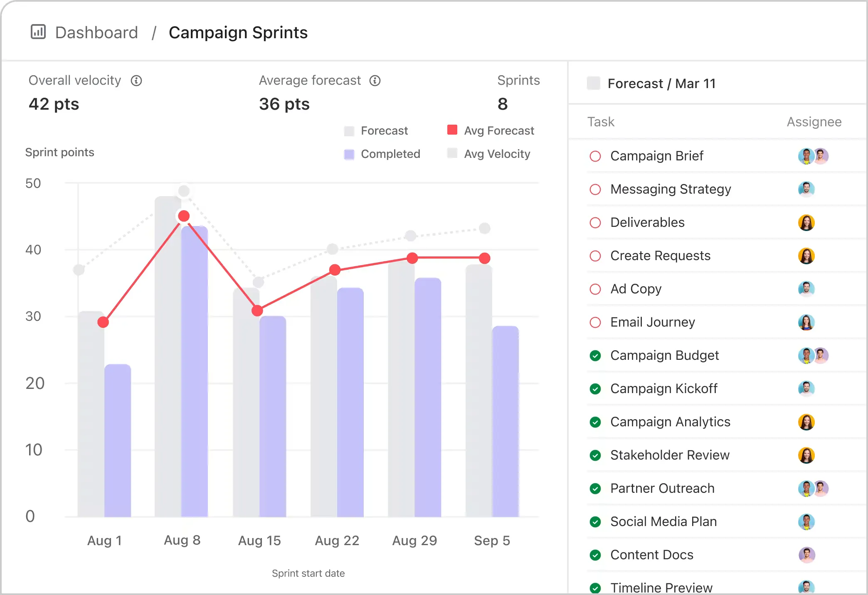Open the Social Media Plan task
The image size is (868, 595).
[663, 521]
